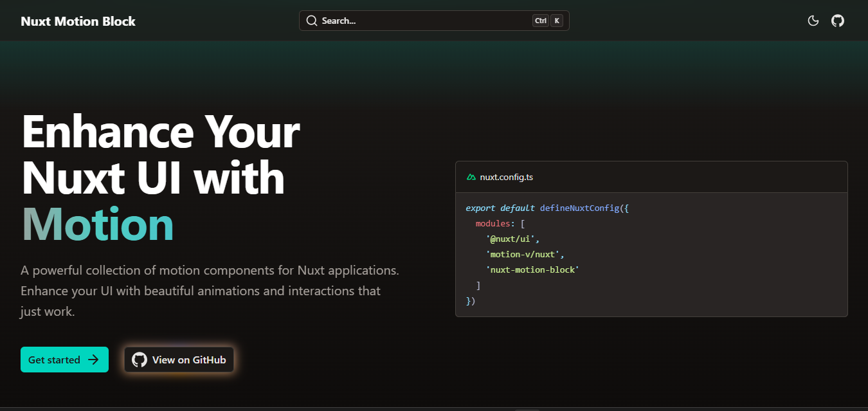Click GitHub logo in View on GitHub
The width and height of the screenshot is (868, 411).
click(x=140, y=360)
